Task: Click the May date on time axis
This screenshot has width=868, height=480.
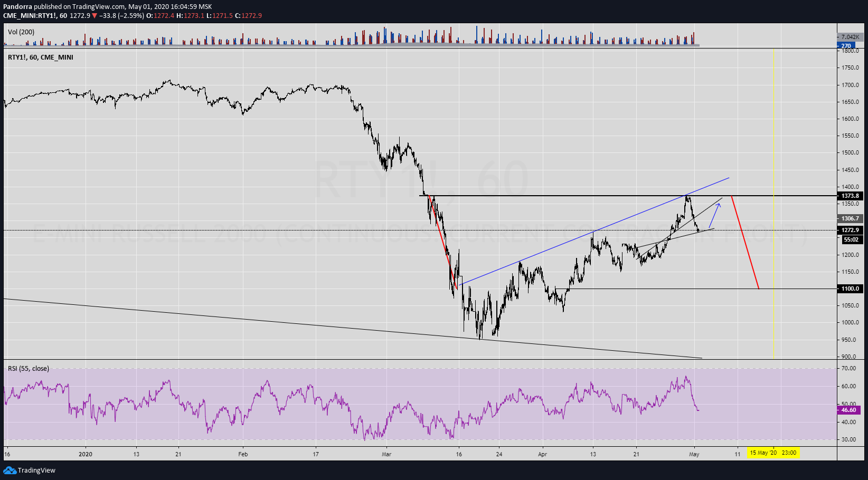Action: click(x=694, y=454)
